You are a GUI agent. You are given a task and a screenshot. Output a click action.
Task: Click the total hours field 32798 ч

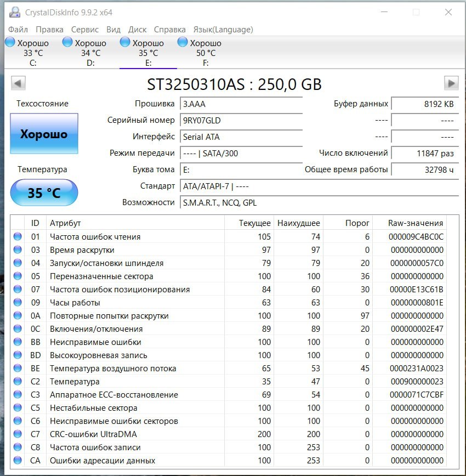click(425, 169)
